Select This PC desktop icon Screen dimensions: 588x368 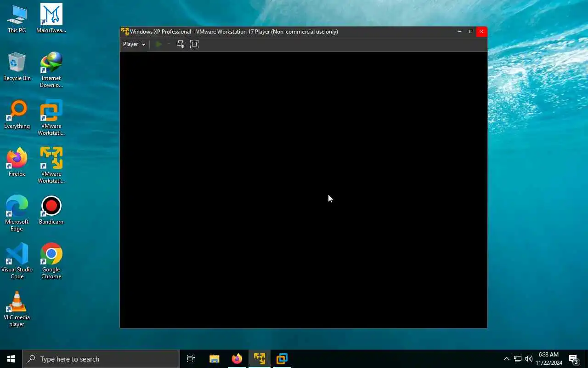[x=17, y=19]
